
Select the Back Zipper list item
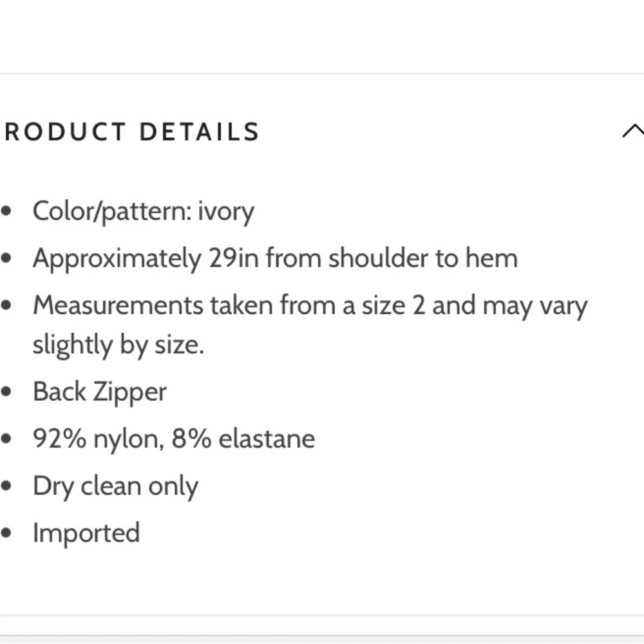[x=100, y=392]
